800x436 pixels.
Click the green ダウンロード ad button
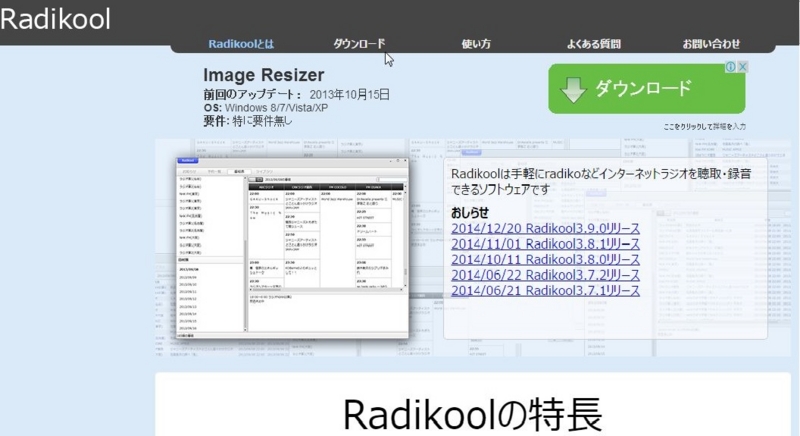tap(646, 88)
